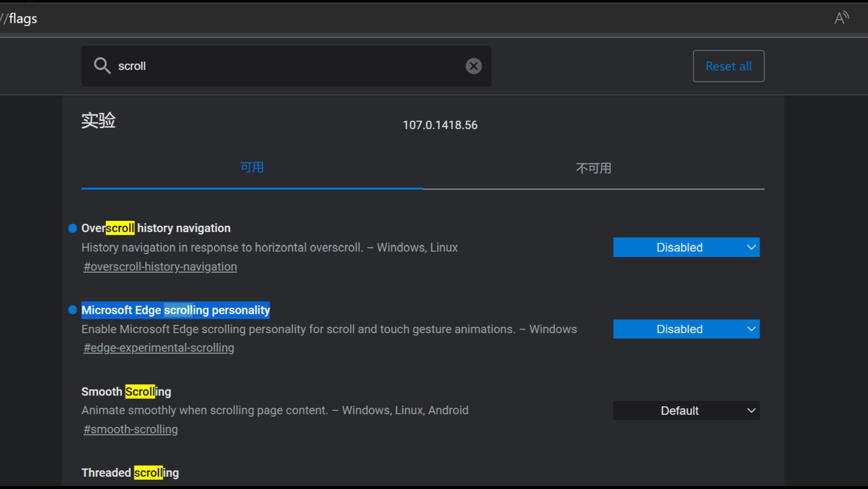Click the Overscroll history navigation title
This screenshot has height=489, width=868.
(x=156, y=228)
